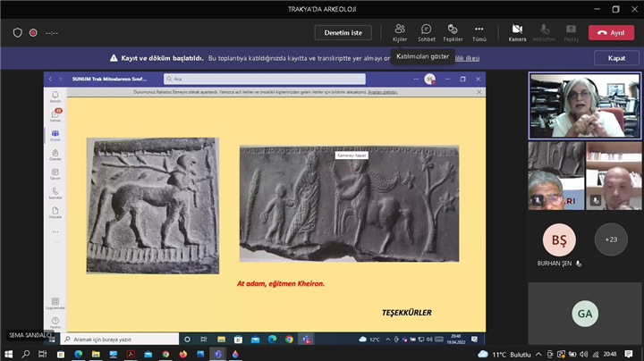Click the Takvim icon in the shared sidebar
Viewport: 644px width, 361px height.
tap(55, 174)
